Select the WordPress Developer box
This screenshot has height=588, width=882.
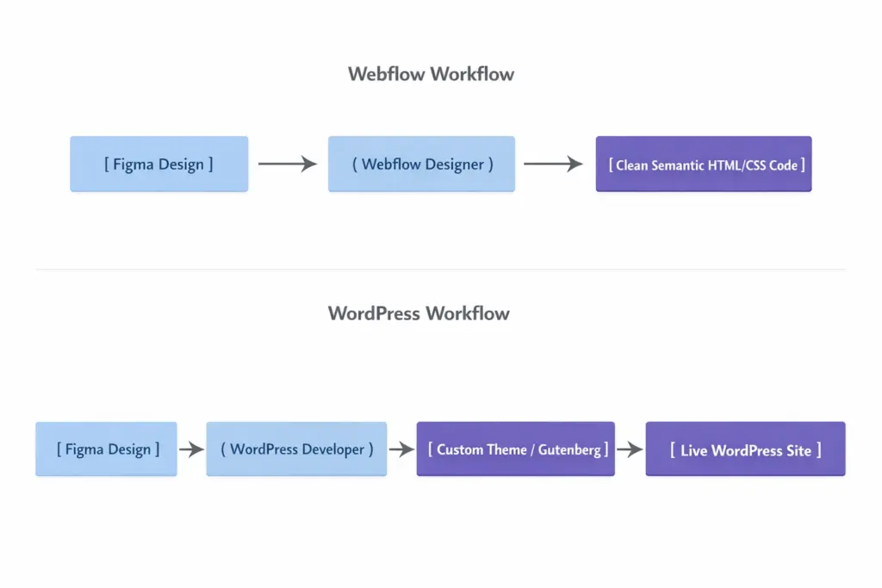click(x=296, y=449)
